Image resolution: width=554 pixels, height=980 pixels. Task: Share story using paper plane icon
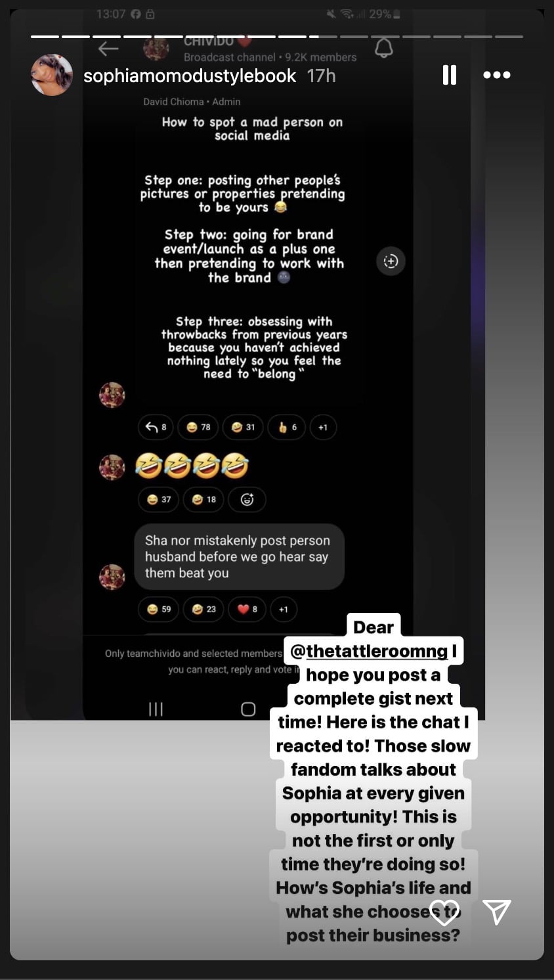[497, 911]
